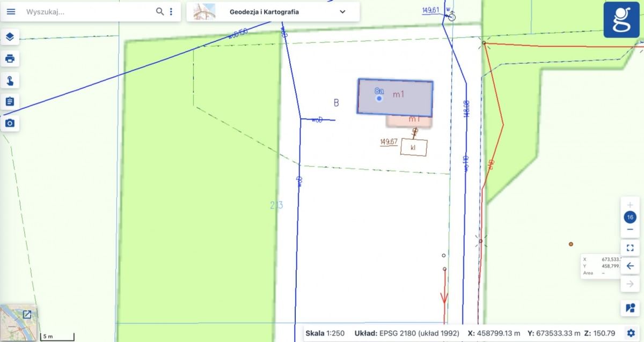Activate the pointer identify-object tool
This screenshot has height=342, width=644.
pos(10,80)
